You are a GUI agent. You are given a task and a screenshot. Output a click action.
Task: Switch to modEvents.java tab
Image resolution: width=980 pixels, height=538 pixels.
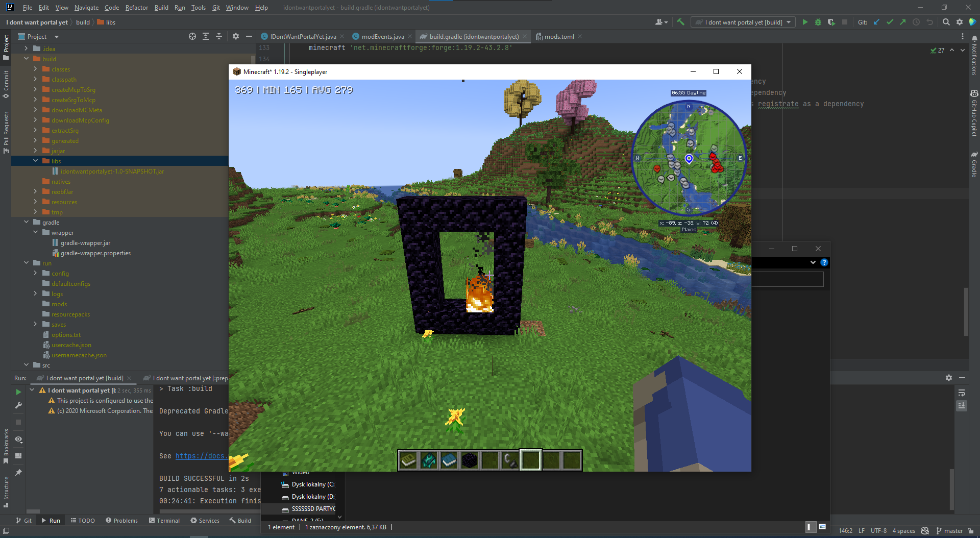[x=382, y=36]
